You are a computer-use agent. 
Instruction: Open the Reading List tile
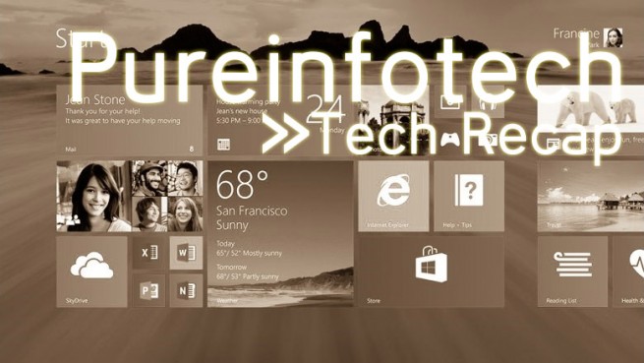[x=572, y=272]
